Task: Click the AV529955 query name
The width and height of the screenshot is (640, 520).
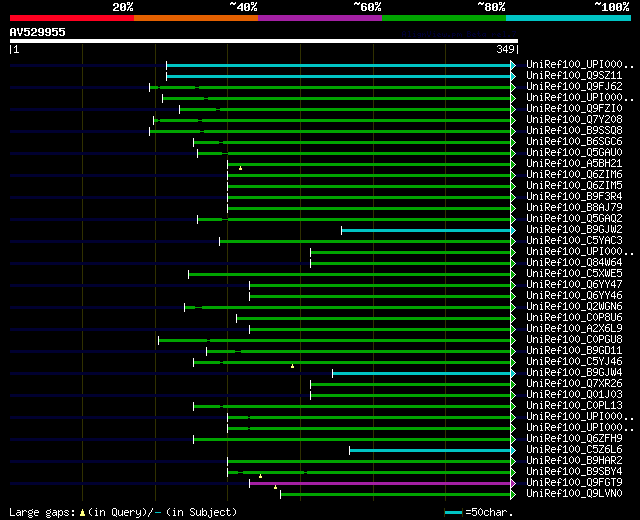Action: coord(38,32)
